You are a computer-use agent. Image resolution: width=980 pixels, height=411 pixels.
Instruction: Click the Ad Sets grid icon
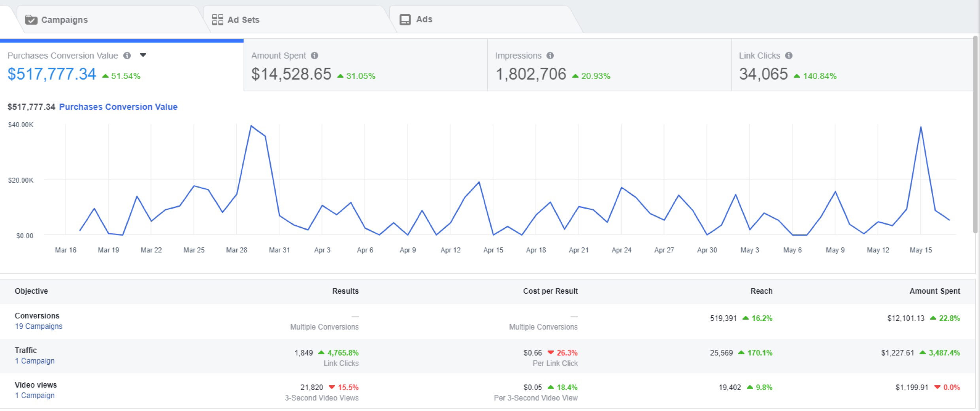[217, 20]
